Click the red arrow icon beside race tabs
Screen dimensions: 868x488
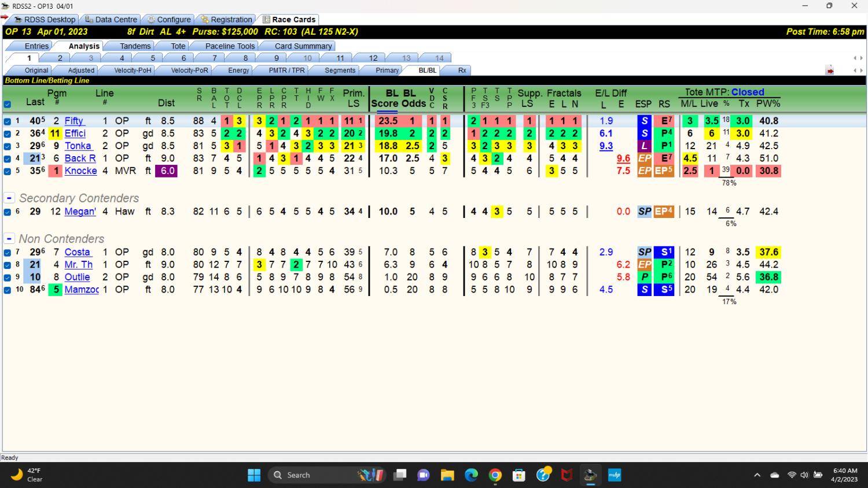click(x=830, y=71)
